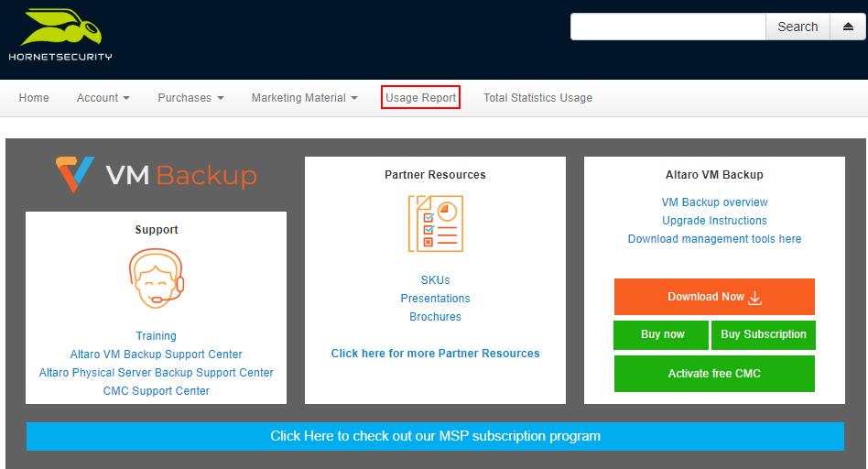This screenshot has height=469, width=868.
Task: Click the Hornetsecurity hornet logo
Action: tap(60, 34)
